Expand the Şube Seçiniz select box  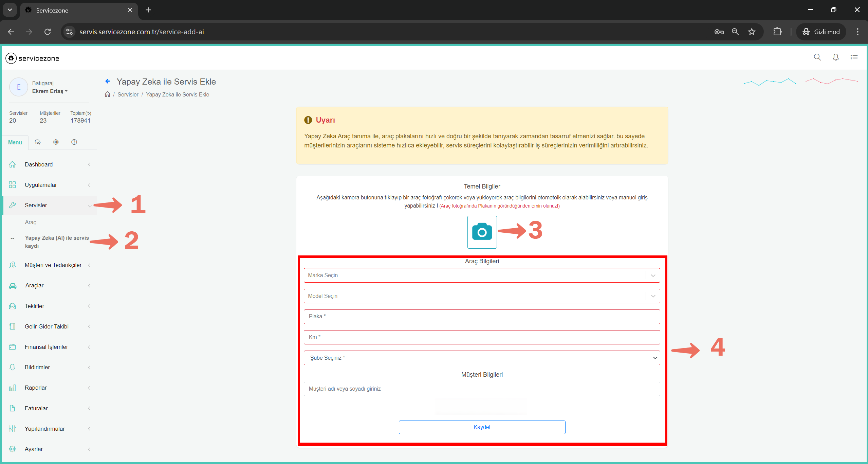pos(481,358)
